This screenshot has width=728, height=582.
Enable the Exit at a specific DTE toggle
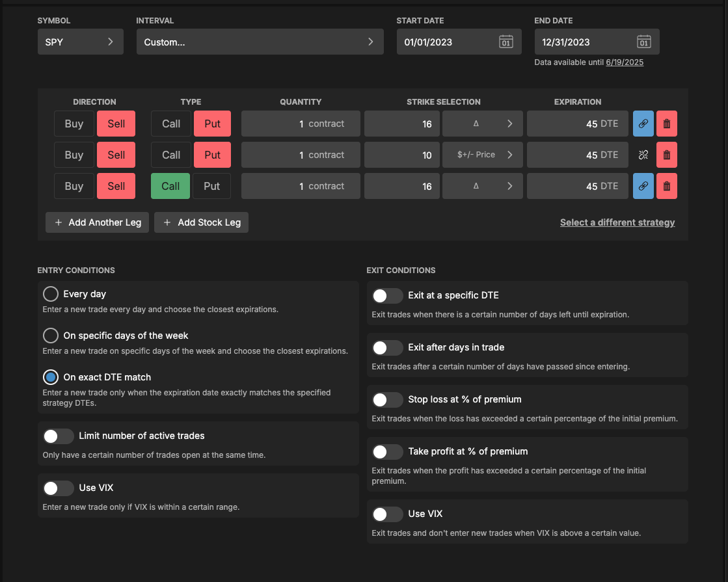387,296
